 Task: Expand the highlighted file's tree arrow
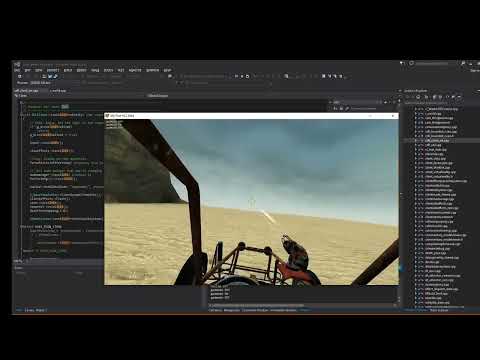click(415, 141)
